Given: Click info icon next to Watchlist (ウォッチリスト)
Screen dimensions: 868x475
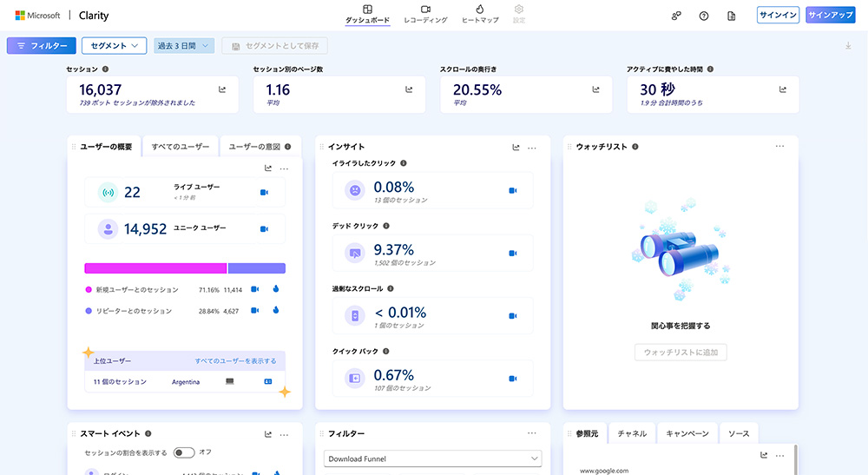Looking at the screenshot, I should tap(635, 147).
